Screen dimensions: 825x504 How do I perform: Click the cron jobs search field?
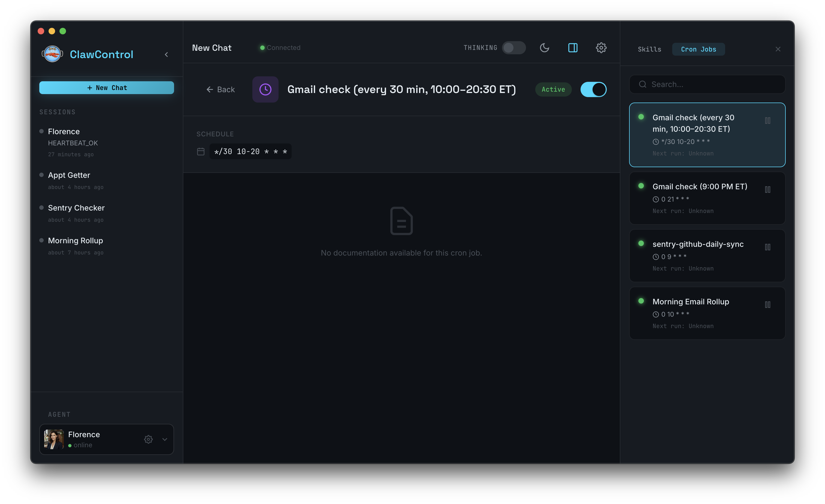click(x=707, y=84)
